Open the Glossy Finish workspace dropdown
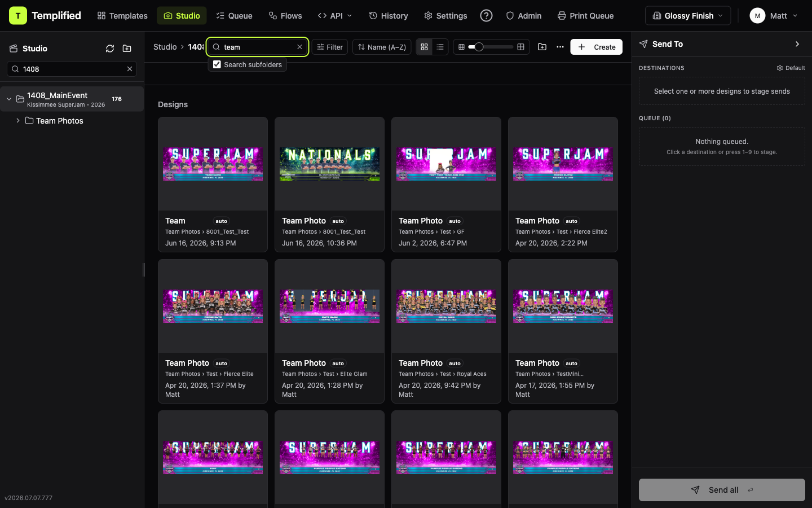Image resolution: width=812 pixels, height=508 pixels. click(688, 16)
